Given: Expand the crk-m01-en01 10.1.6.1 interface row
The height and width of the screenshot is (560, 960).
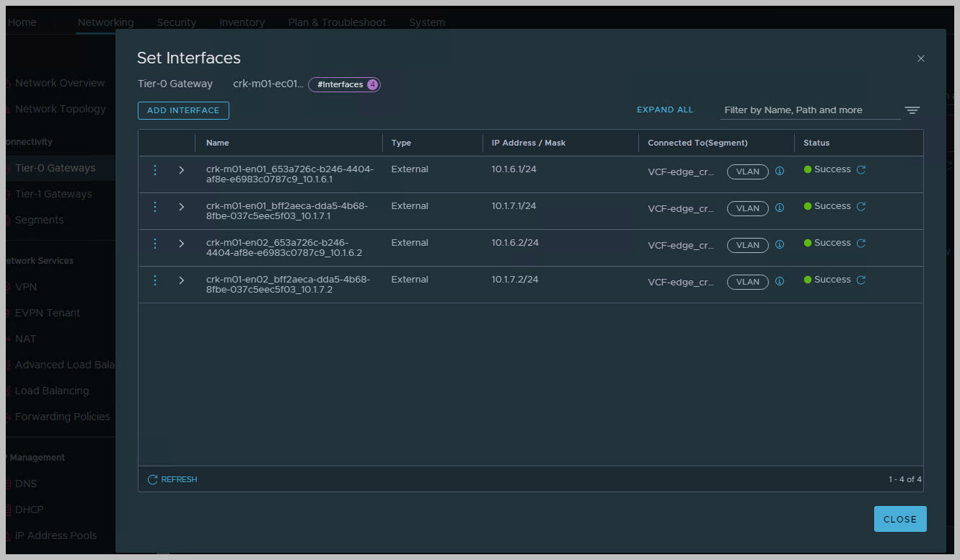Looking at the screenshot, I should (x=182, y=170).
